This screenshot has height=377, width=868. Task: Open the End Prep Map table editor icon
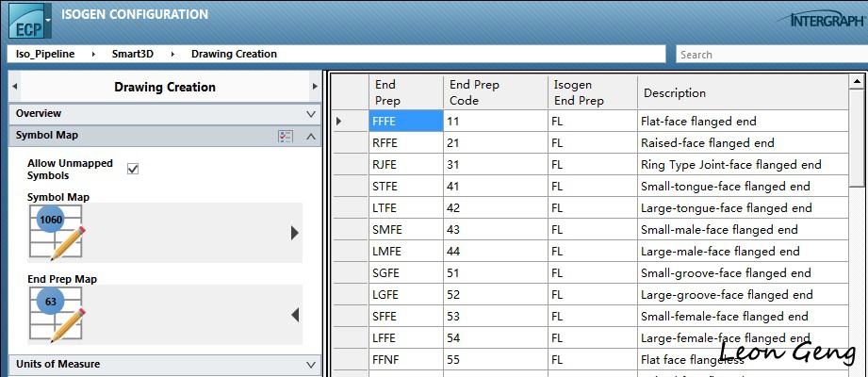pyautogui.click(x=57, y=315)
